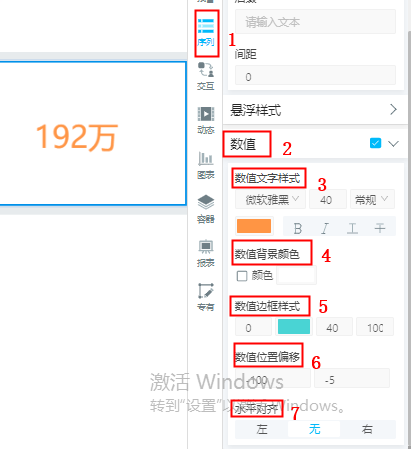The image size is (411, 449).
Task: Open the 报表 sidebar panel
Action: click(x=206, y=253)
